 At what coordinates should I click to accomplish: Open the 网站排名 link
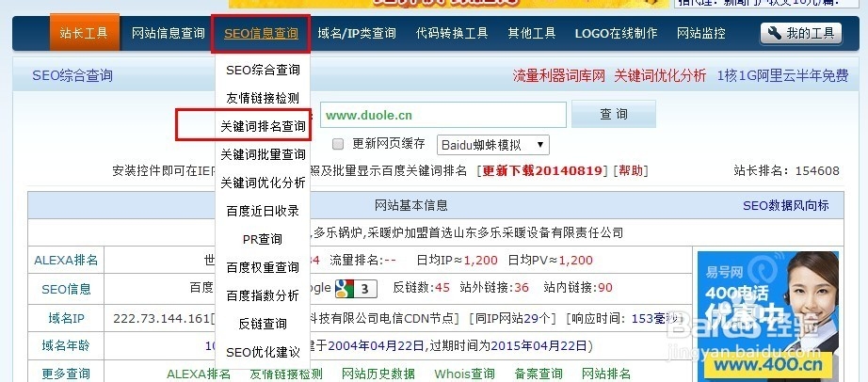pyautogui.click(x=606, y=374)
